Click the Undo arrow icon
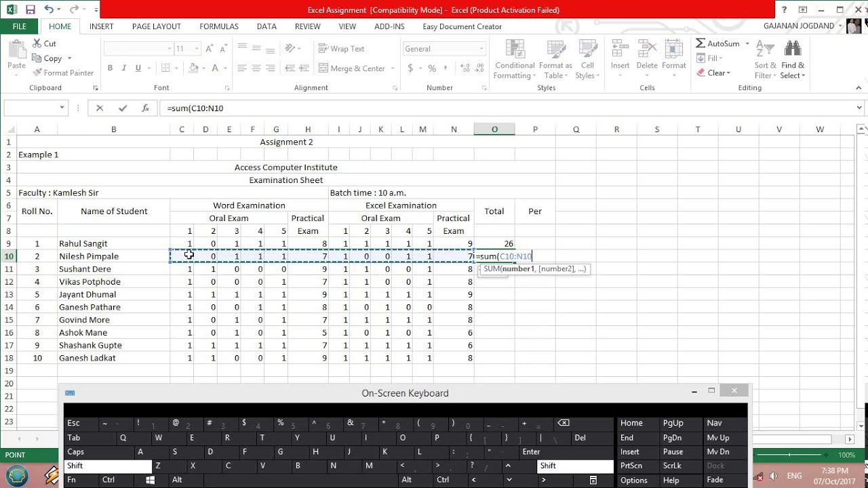Screen dimensions: 868x488 [49, 9]
